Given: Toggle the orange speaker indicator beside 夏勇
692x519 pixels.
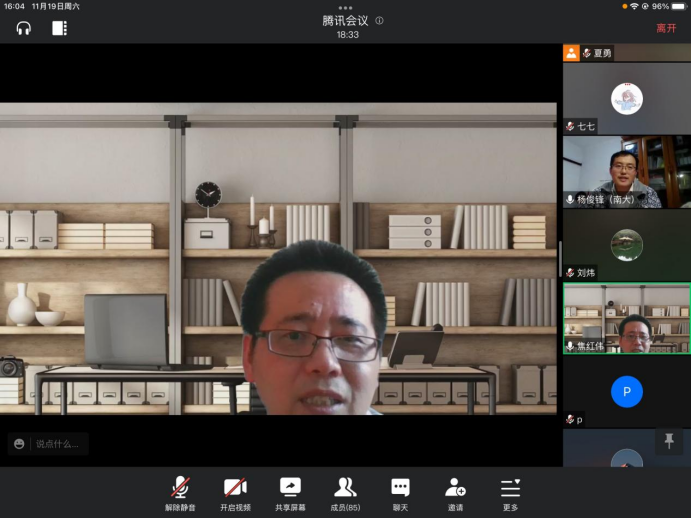Looking at the screenshot, I should pyautogui.click(x=571, y=53).
